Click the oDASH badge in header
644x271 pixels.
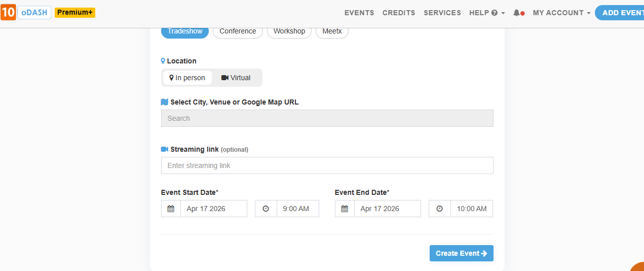(34, 13)
